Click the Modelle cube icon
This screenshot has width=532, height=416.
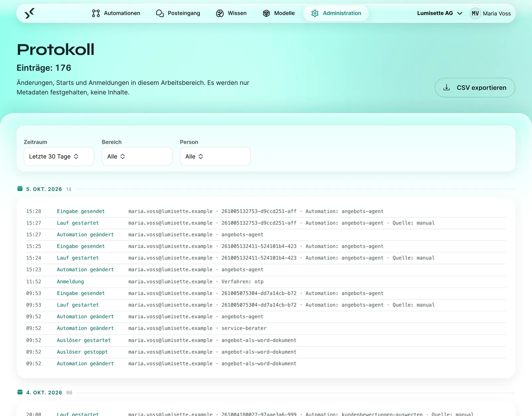pyautogui.click(x=266, y=13)
